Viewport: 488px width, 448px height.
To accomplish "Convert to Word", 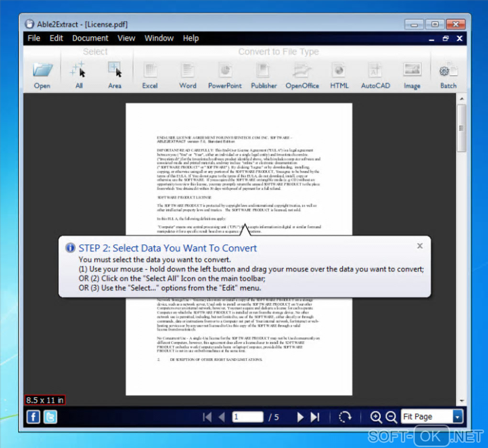I will (x=188, y=76).
